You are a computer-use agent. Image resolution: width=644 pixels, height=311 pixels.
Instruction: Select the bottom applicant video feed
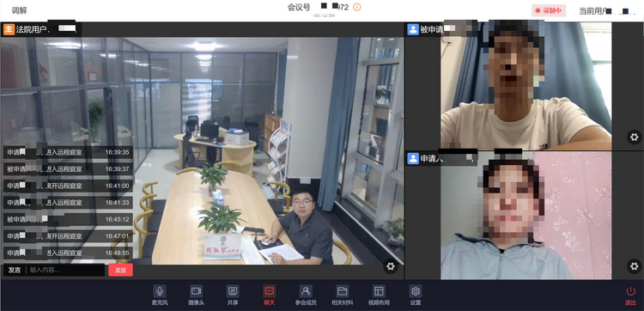526,216
